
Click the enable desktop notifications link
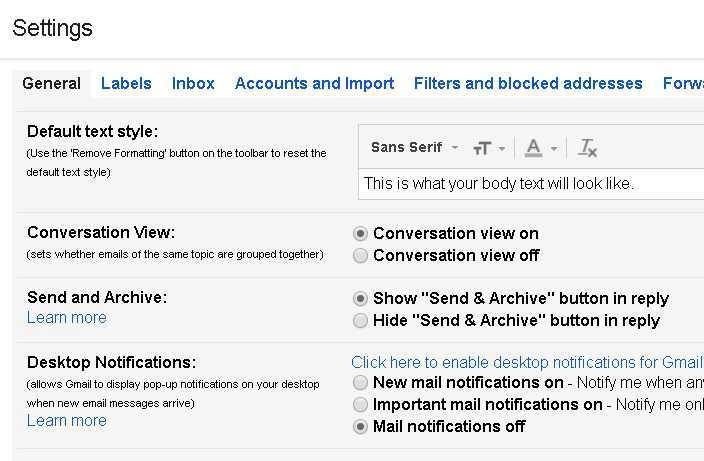tap(526, 362)
